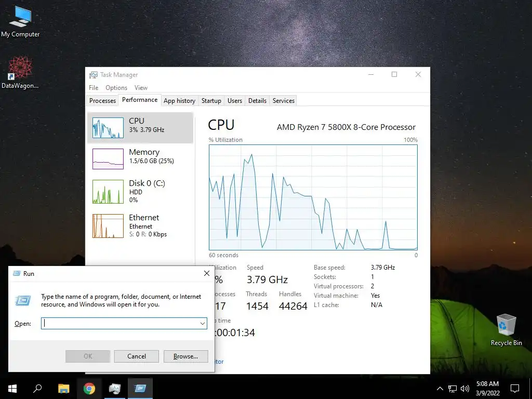Image resolution: width=532 pixels, height=399 pixels.
Task: Click the Handles count 44264
Action: (x=293, y=306)
